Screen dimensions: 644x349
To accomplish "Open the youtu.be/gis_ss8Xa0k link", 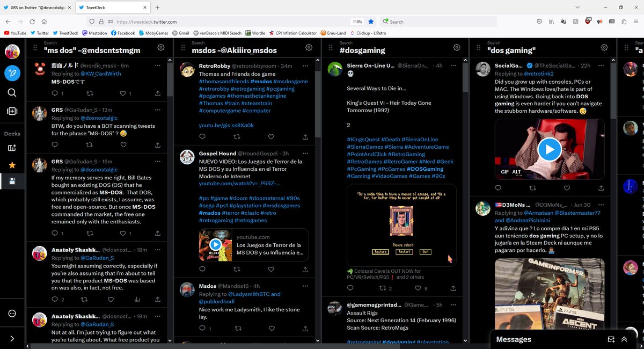I will 226,125.
